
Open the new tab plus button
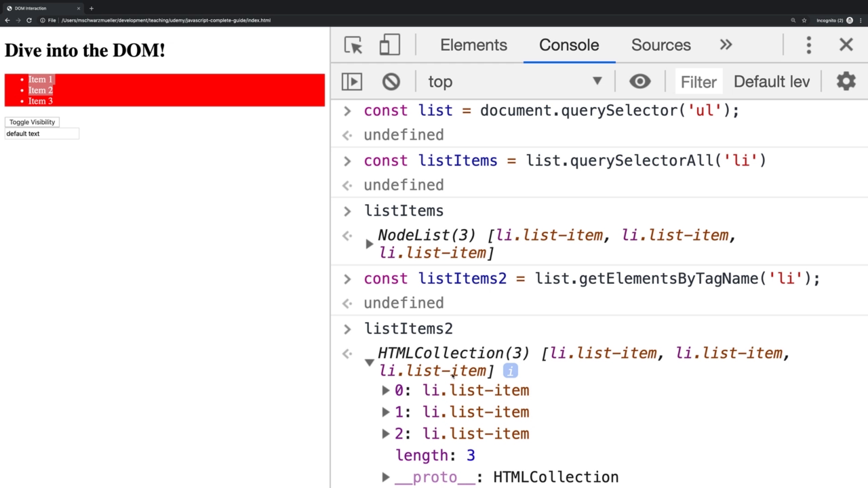91,8
